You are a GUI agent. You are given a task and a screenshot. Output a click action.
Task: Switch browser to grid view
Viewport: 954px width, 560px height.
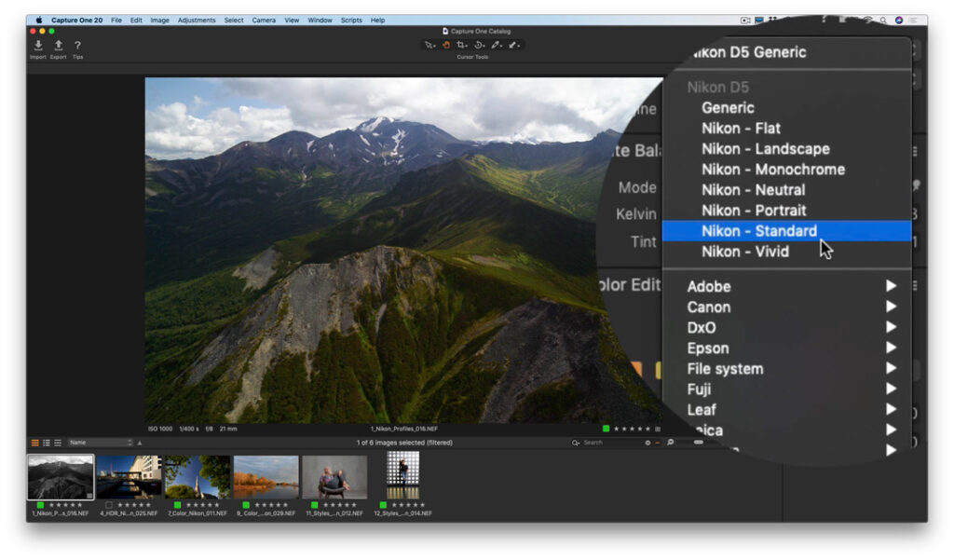pos(35,442)
